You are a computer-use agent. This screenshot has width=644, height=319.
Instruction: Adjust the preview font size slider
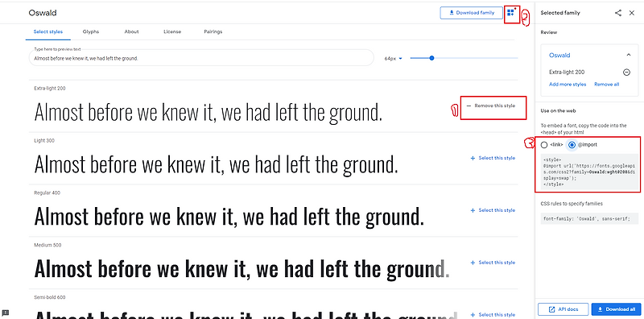pos(464,58)
